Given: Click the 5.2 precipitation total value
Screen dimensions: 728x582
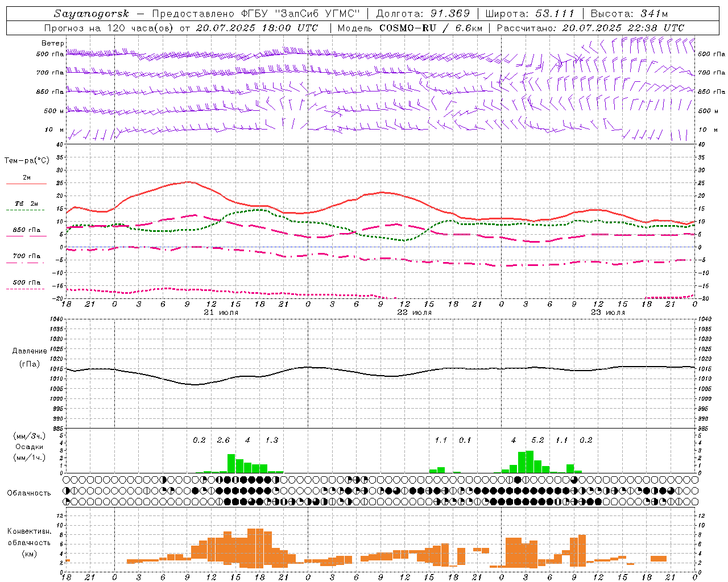Looking at the screenshot, I should click(x=537, y=440).
